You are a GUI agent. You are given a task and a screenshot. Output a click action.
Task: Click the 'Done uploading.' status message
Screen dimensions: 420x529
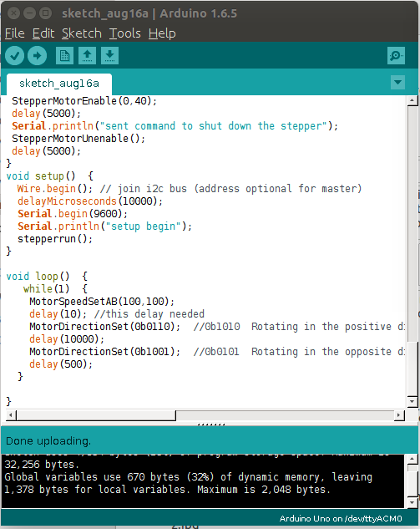coord(48,441)
